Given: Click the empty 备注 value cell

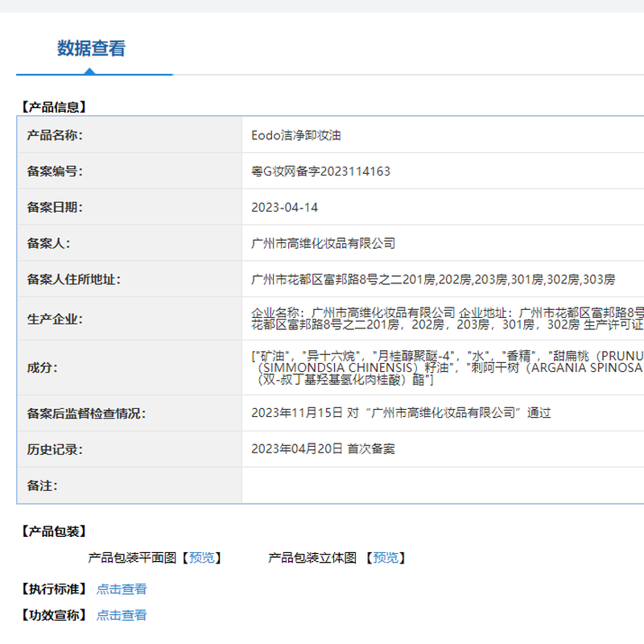Looking at the screenshot, I should click(x=443, y=485).
